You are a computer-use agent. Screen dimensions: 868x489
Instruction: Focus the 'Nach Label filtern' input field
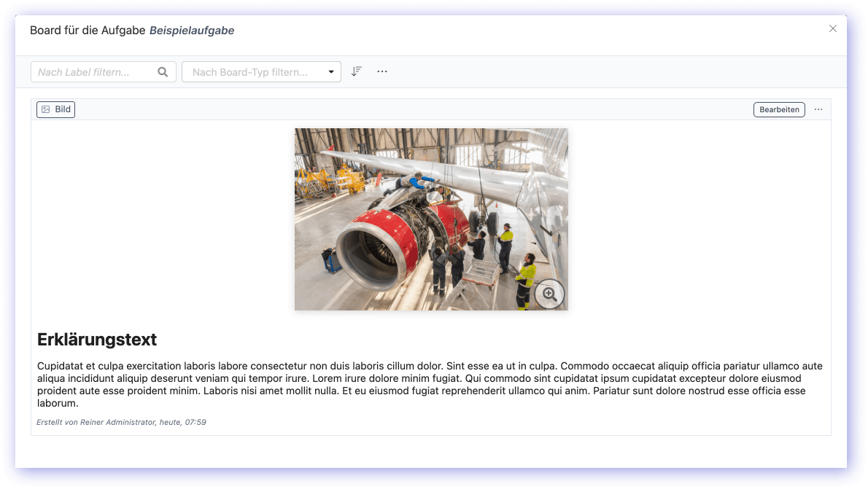pos(95,72)
